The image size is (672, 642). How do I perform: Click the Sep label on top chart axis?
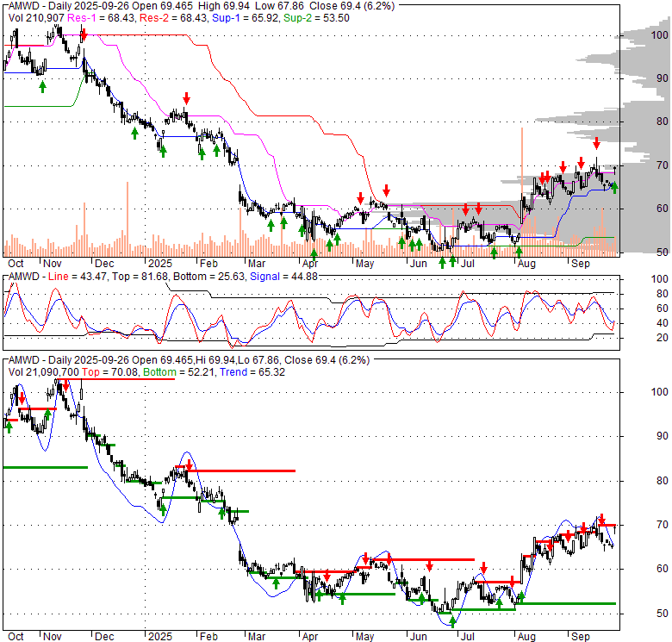[x=581, y=264]
